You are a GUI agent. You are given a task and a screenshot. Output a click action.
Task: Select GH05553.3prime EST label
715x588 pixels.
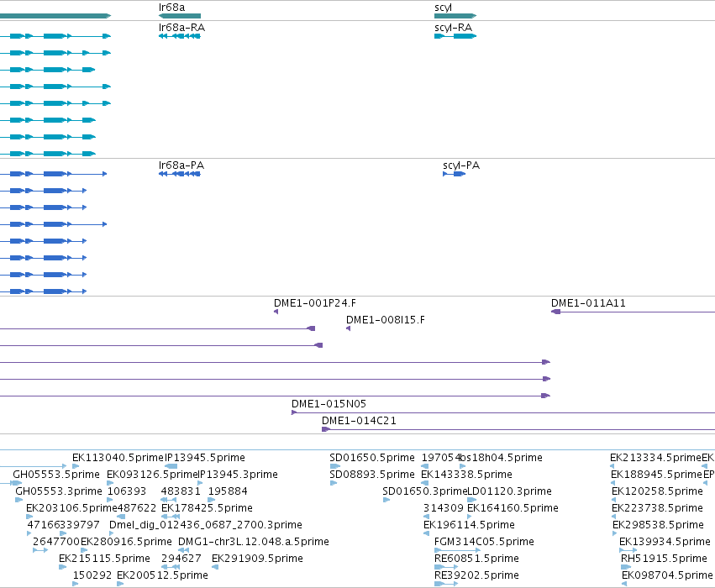59,491
